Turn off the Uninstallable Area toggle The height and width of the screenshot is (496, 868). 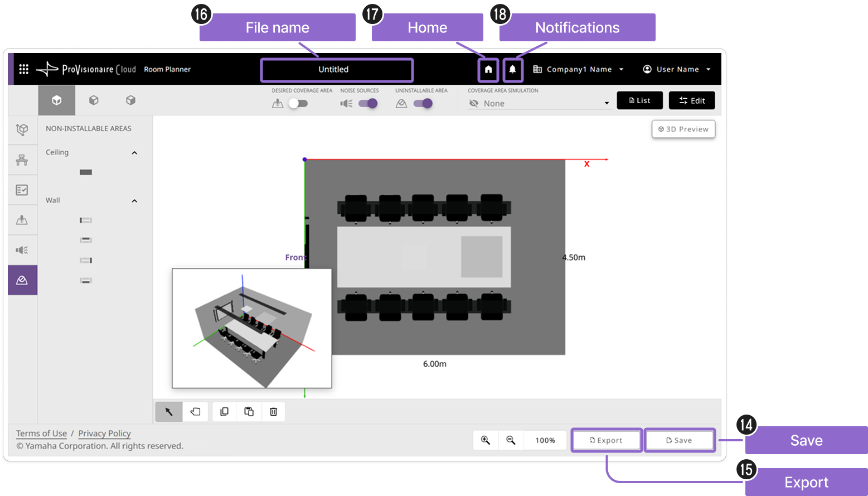tap(423, 103)
